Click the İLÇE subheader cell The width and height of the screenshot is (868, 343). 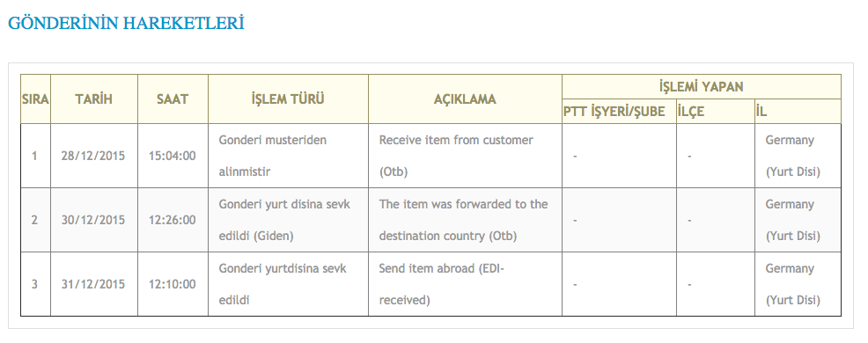tap(715, 111)
